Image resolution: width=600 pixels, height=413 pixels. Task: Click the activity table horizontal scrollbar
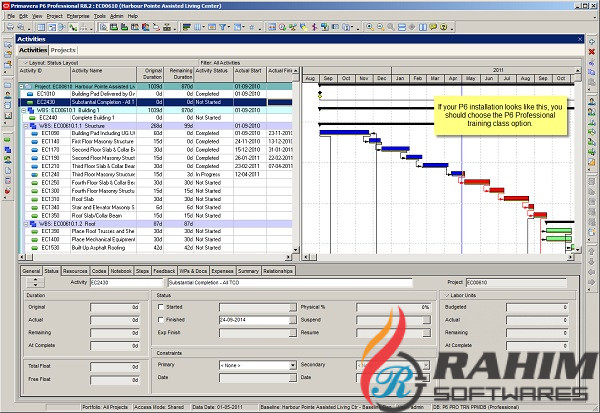[155, 257]
